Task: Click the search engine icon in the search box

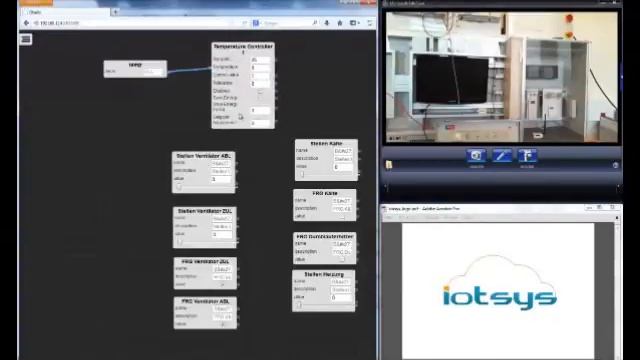Action: [x=256, y=23]
